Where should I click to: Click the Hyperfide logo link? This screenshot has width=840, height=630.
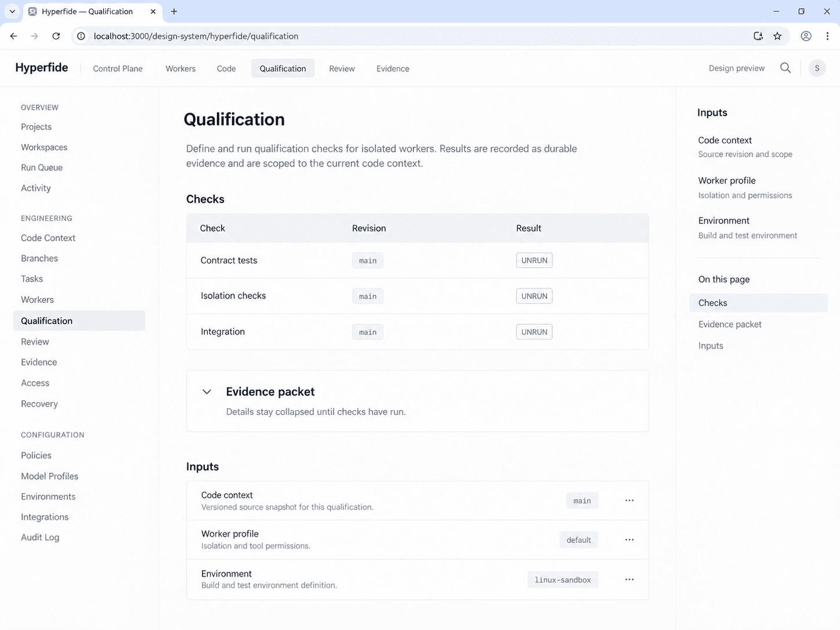pyautogui.click(x=42, y=67)
